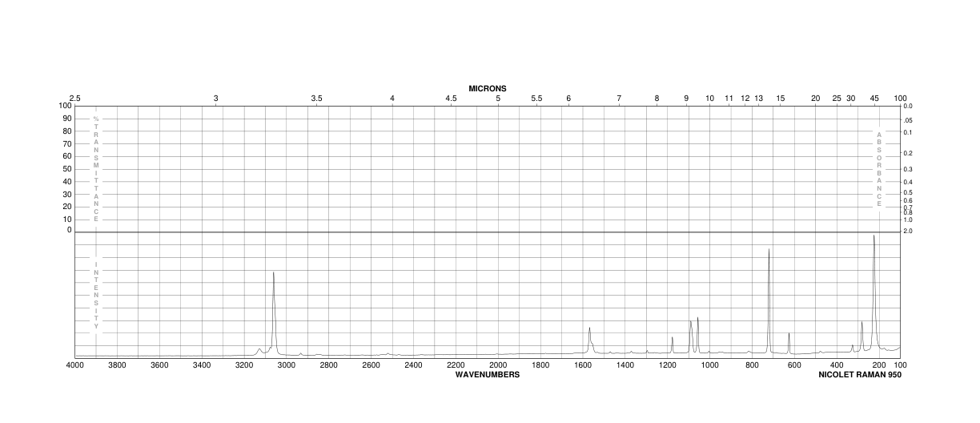Select the 25 microns tick label
The image size is (980, 423).
coord(837,98)
